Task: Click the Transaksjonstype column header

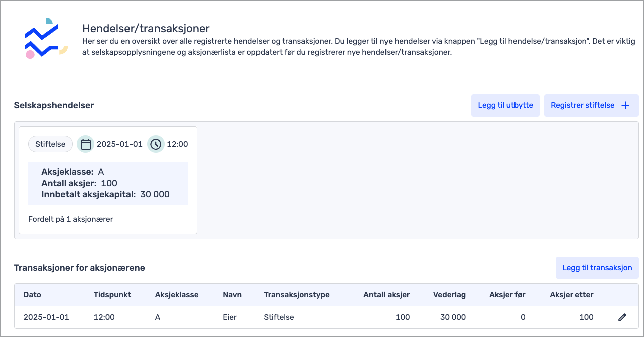Action: click(297, 295)
